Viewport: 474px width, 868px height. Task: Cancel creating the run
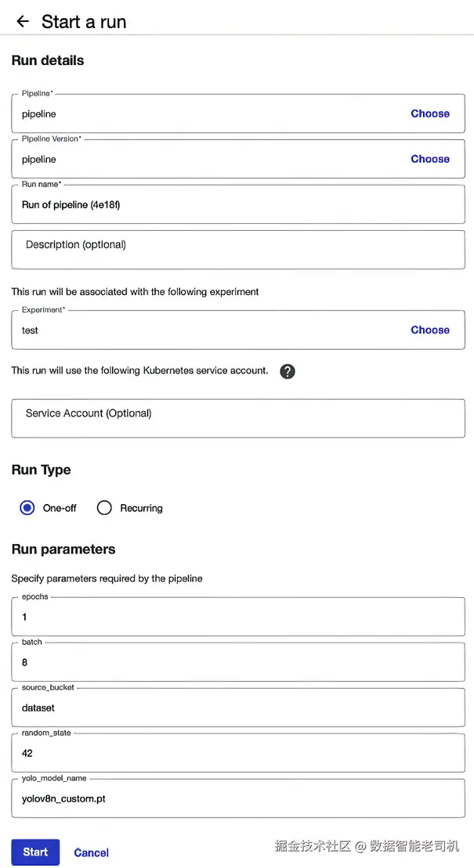click(x=92, y=852)
